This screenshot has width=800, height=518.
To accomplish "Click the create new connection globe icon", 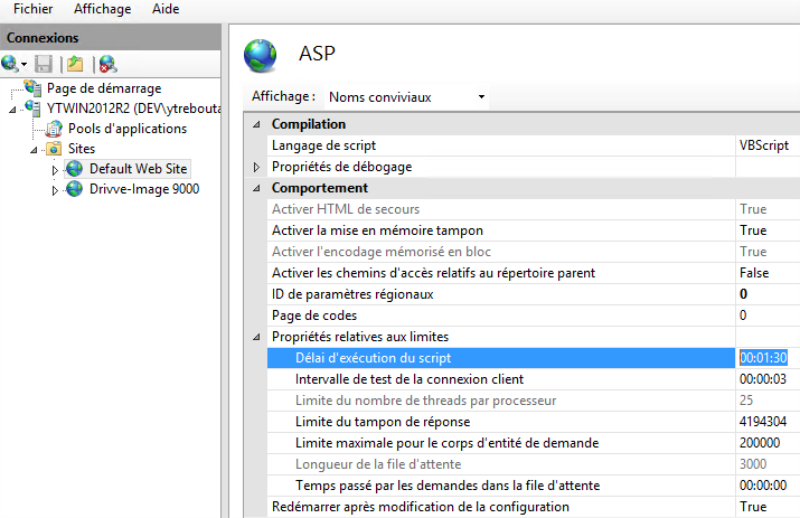I will (11, 64).
